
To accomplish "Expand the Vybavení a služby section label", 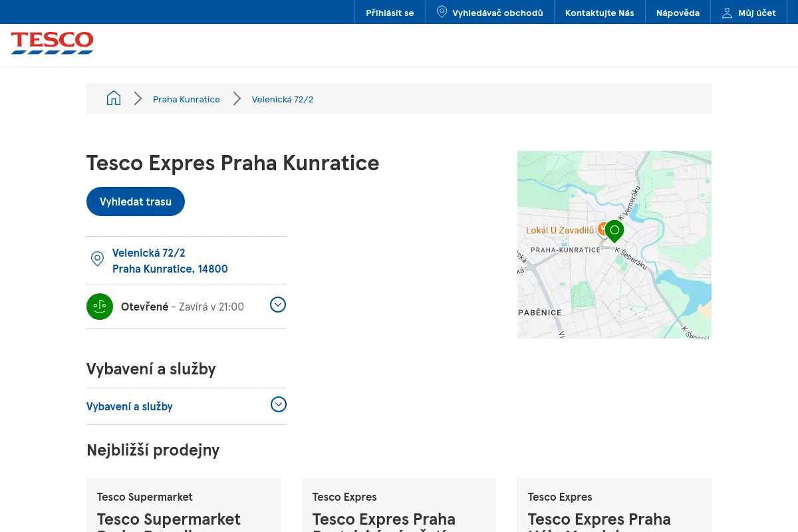I will 130,406.
